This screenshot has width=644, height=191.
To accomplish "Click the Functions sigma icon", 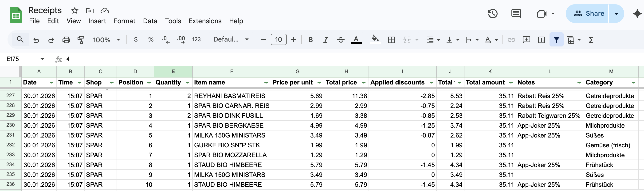I will (x=591, y=40).
